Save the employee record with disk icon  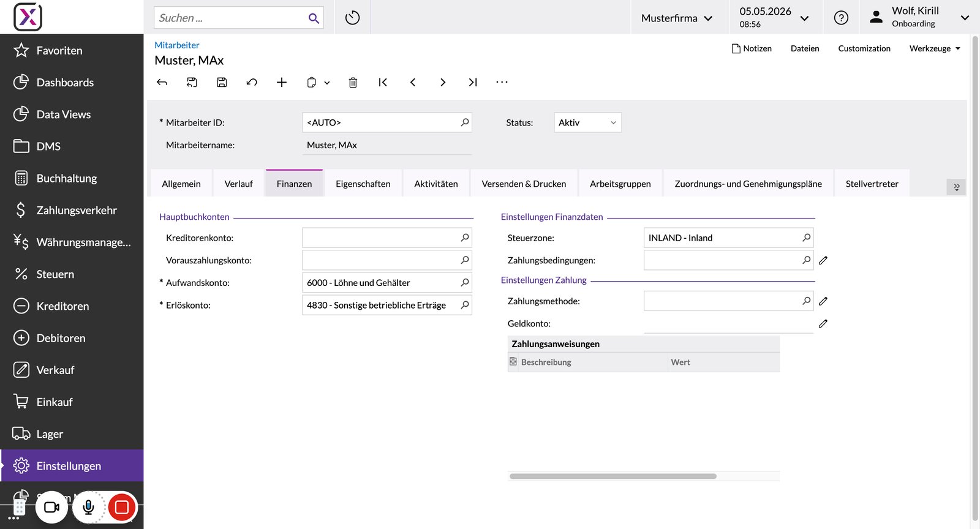(x=222, y=82)
